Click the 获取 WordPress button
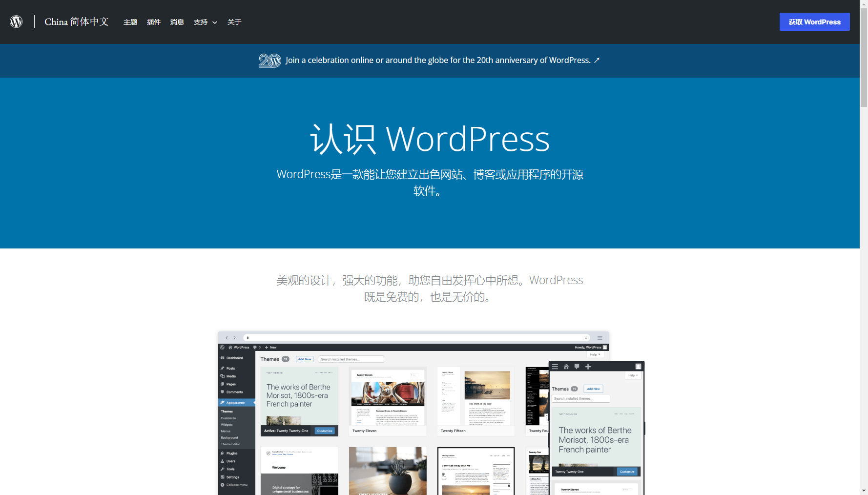Image resolution: width=868 pixels, height=495 pixels. coord(814,22)
